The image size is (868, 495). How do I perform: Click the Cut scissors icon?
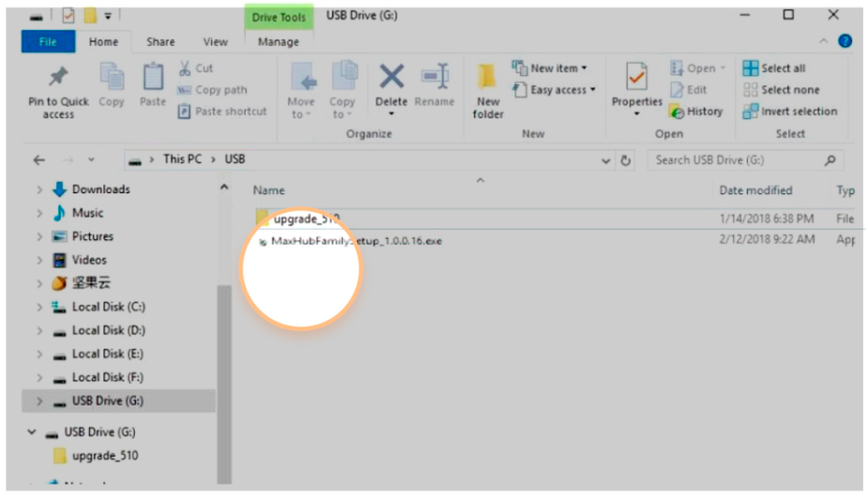pyautogui.click(x=185, y=68)
